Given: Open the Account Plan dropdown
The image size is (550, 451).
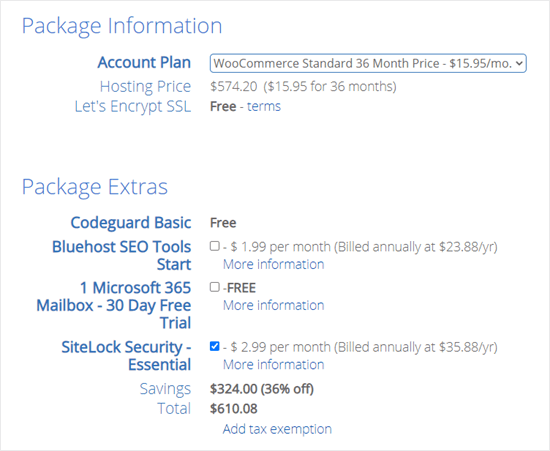Looking at the screenshot, I should click(368, 63).
